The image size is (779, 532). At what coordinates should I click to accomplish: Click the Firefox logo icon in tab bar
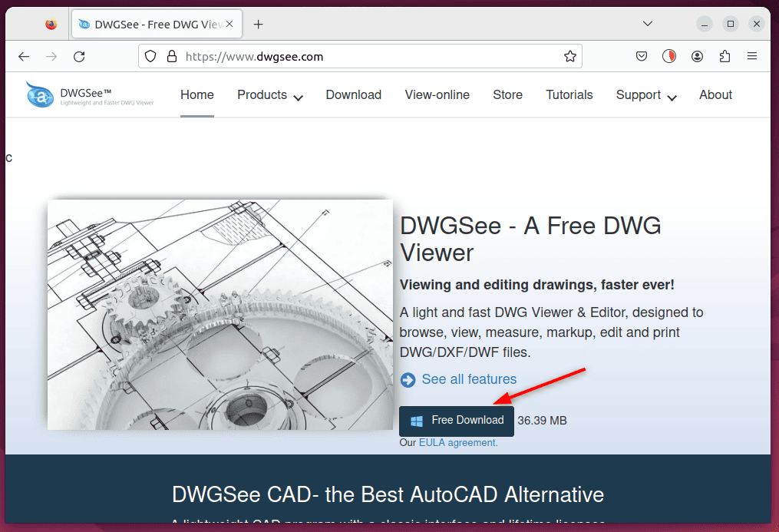coord(51,24)
